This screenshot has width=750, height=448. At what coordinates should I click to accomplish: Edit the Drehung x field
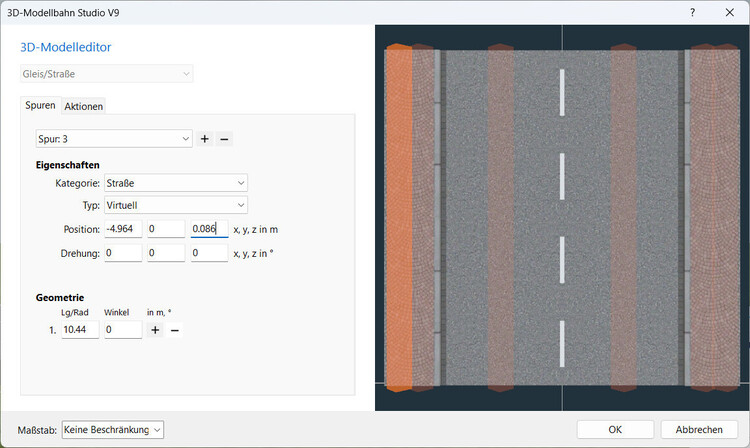tap(123, 253)
